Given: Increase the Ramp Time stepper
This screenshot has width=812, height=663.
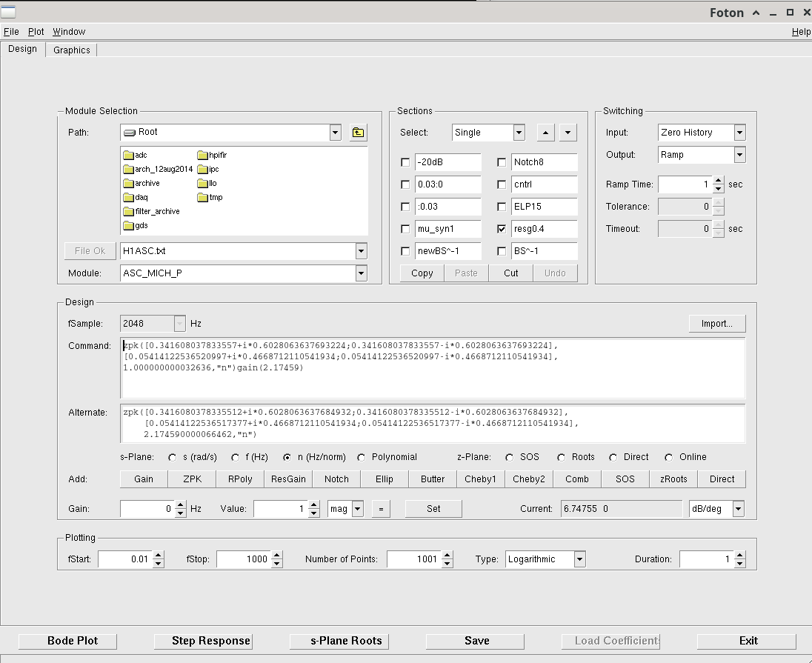Looking at the screenshot, I should tap(718, 181).
